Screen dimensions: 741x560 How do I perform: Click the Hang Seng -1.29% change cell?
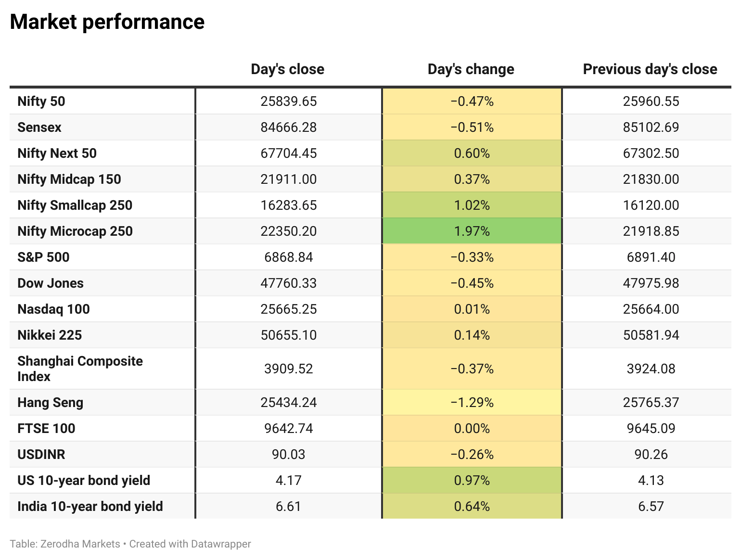pos(472,402)
